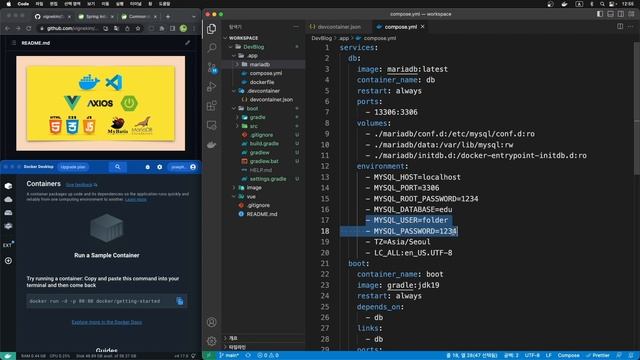Viewport: 640px width, 360px height.
Task: Click Prettier in VS Code status bar
Action: pyautogui.click(x=598, y=356)
